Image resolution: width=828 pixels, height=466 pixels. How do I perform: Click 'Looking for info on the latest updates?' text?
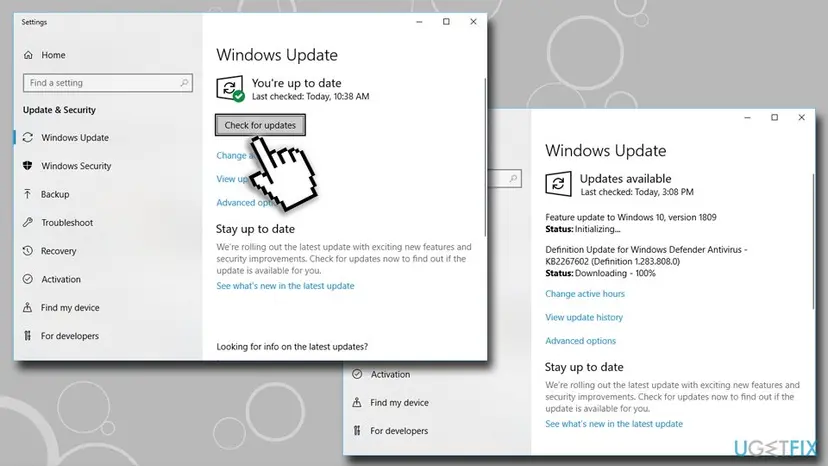(292, 347)
